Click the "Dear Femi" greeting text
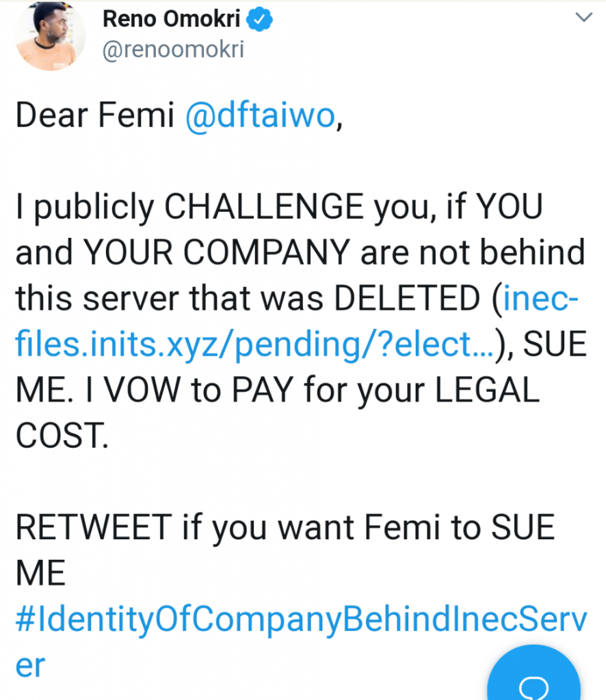Image resolution: width=606 pixels, height=700 pixels. (x=96, y=117)
